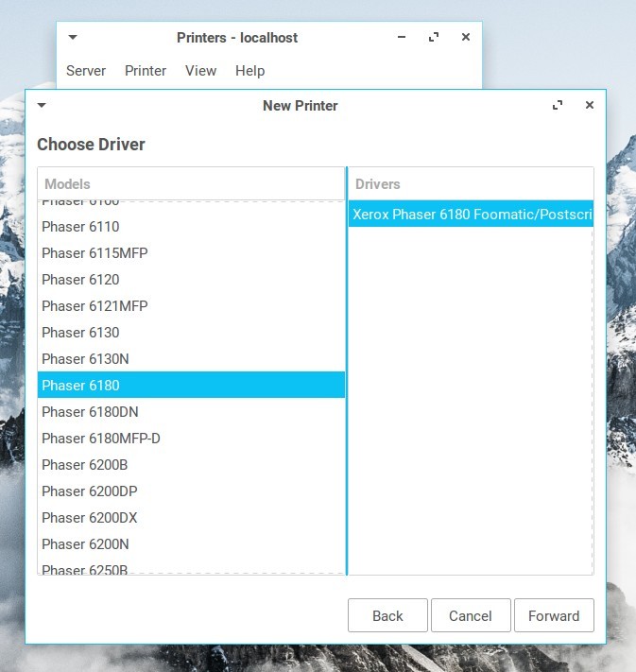Select Xerox Phaser 6180 Foomatic/Postscript driver
This screenshot has width=636, height=672.
pos(471,215)
